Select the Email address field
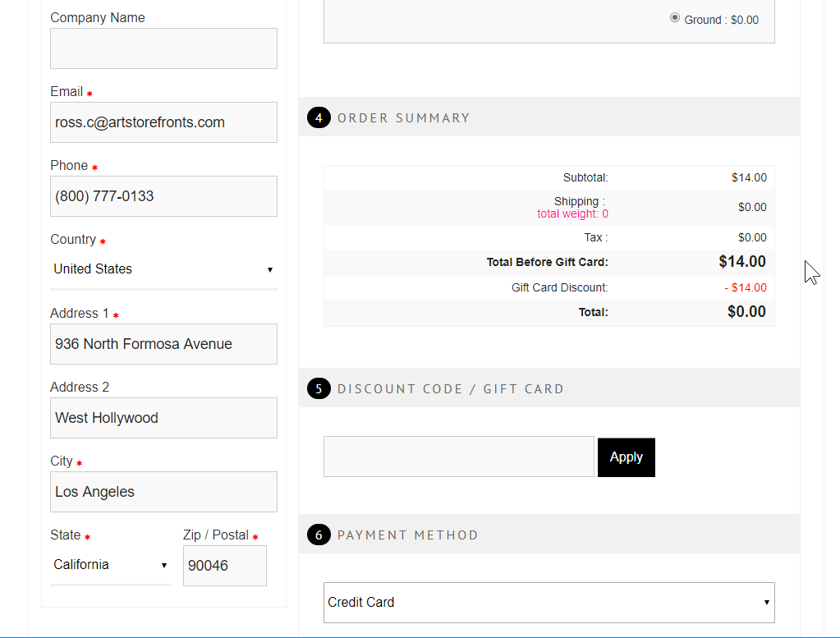The height and width of the screenshot is (638, 840). (163, 122)
